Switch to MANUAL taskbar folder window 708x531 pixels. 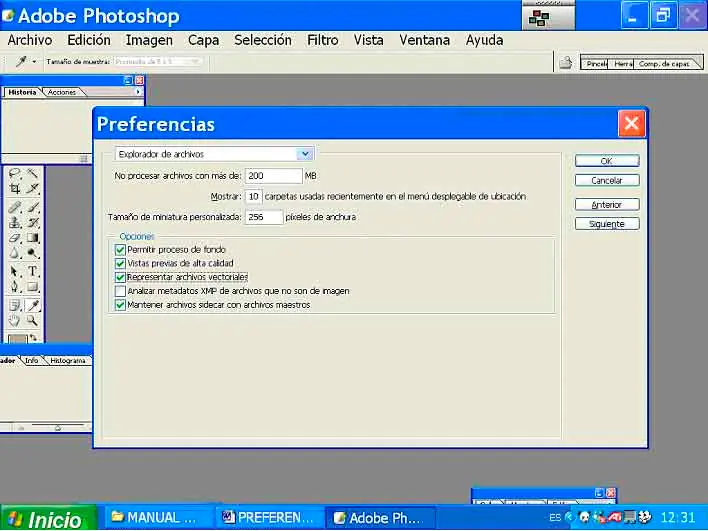point(158,517)
